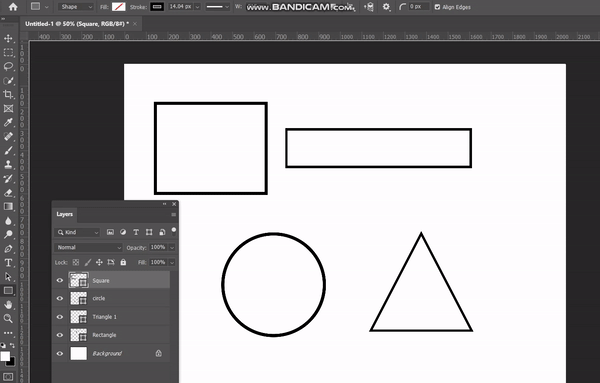Image resolution: width=600 pixels, height=383 pixels.
Task: Open the Shape tool mode dropdown
Action: pyautogui.click(x=76, y=7)
